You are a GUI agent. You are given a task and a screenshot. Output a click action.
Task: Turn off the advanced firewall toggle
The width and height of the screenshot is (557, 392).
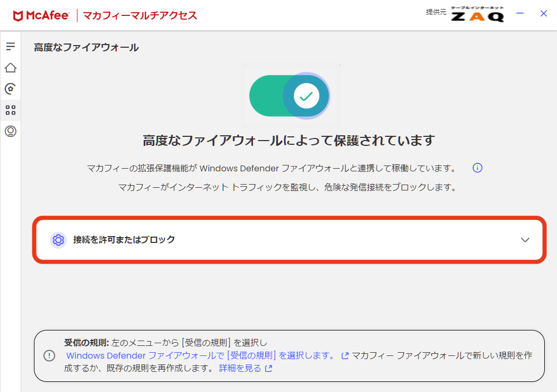tap(290, 95)
